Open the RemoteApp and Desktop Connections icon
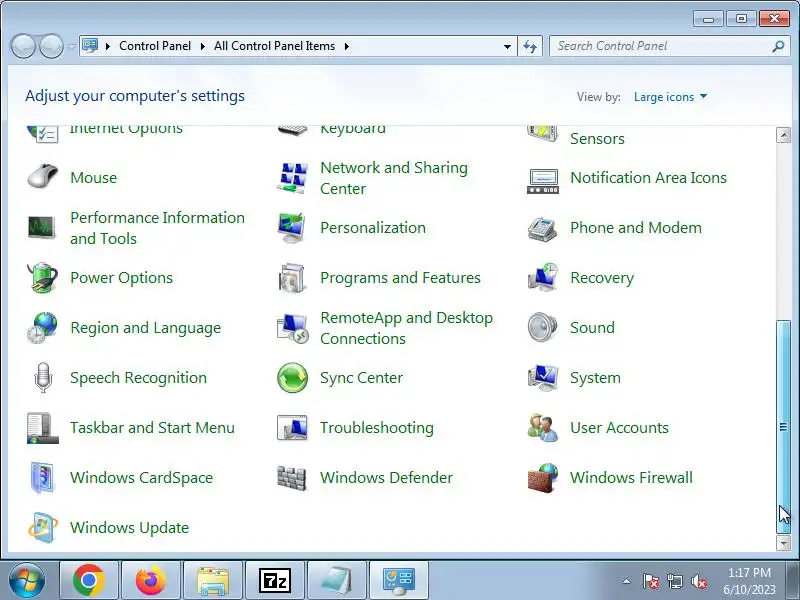Viewport: 800px width, 600px height. click(x=292, y=328)
